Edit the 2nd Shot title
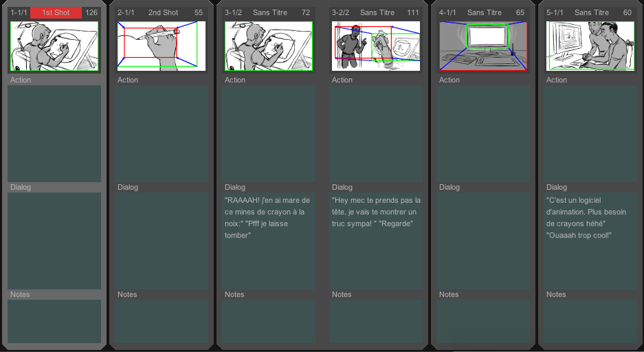This screenshot has height=352, width=644. (163, 13)
